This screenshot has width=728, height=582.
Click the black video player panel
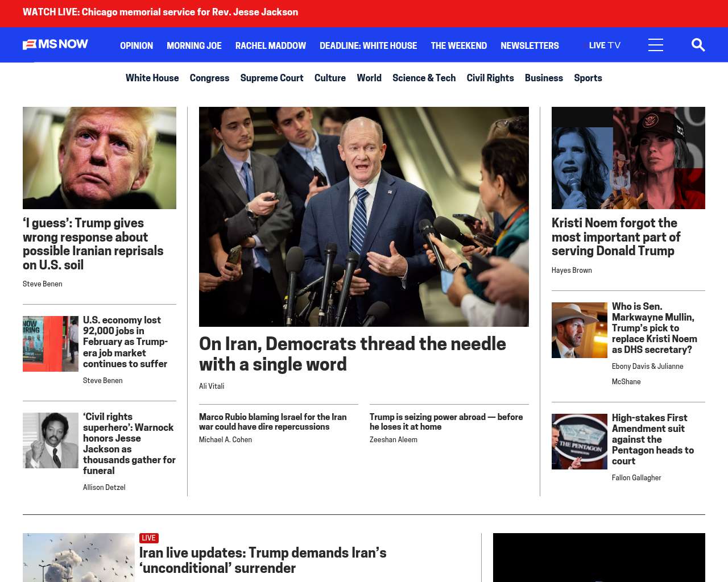[599, 558]
